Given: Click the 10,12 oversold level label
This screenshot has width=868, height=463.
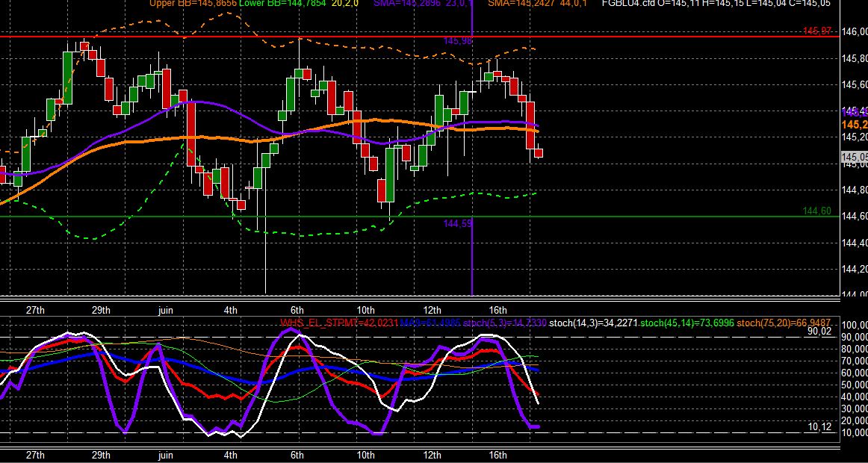Looking at the screenshot, I should point(819,426).
